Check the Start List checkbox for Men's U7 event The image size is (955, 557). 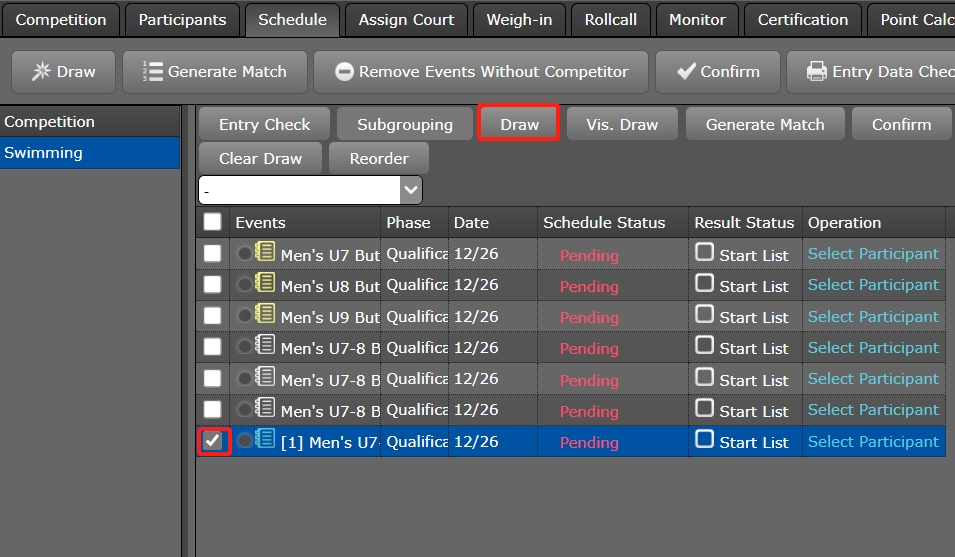point(705,253)
